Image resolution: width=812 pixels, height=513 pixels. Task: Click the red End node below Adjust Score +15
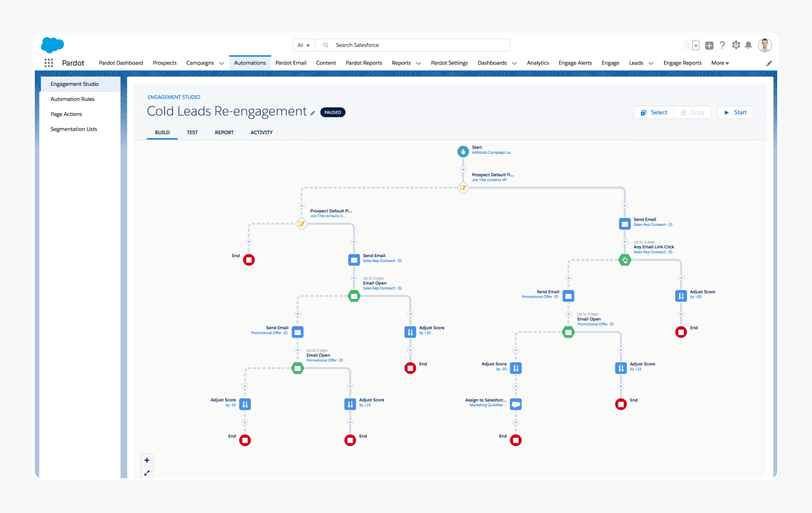coord(350,440)
